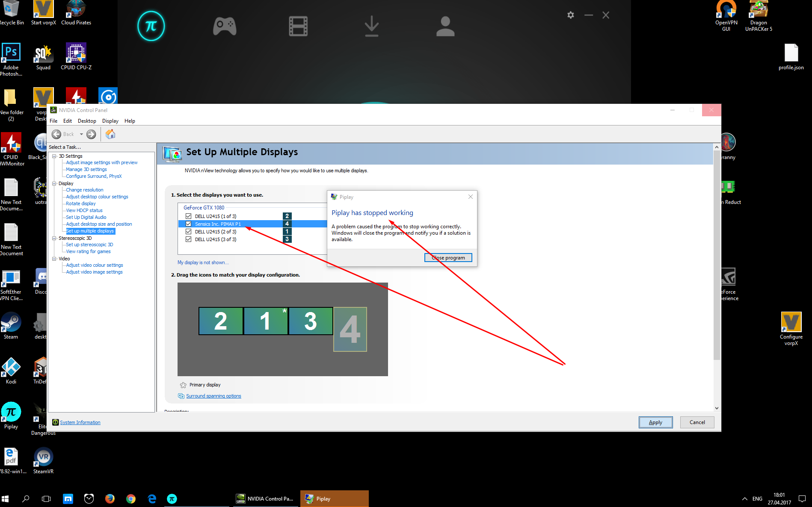Select Change resolution task
Screen dimensions: 812x507
point(85,190)
